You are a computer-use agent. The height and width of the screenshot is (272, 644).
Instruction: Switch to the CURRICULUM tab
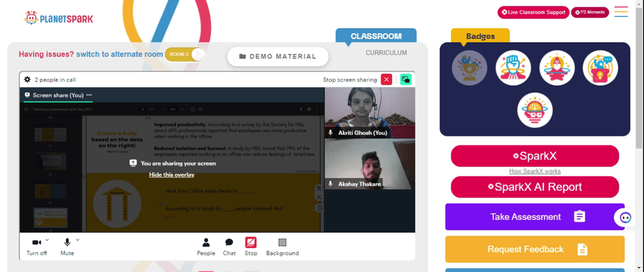[x=386, y=53]
